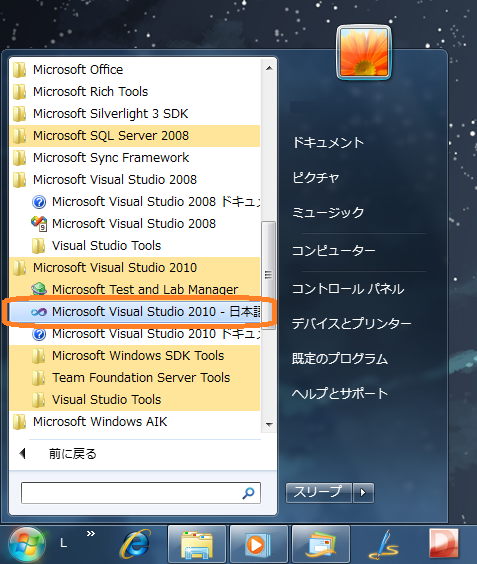Open Windows Explorer from the taskbar

(197, 544)
